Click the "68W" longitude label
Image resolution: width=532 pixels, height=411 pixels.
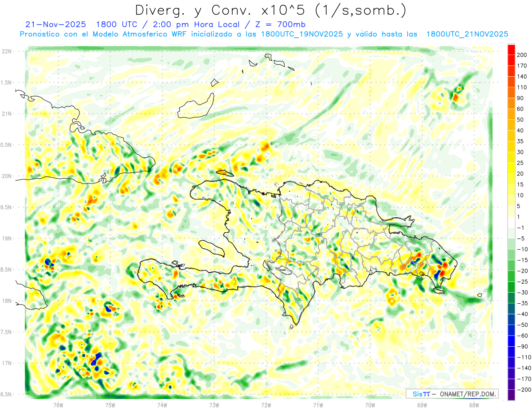coord(474,405)
